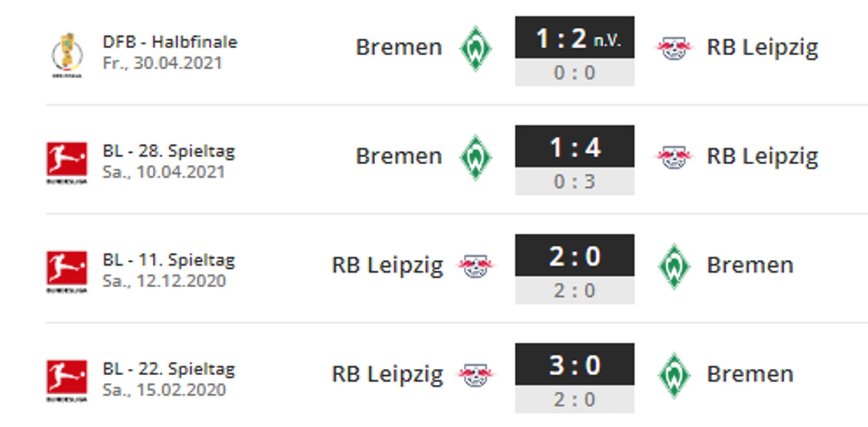Click RB Leipzig logo in 12.12.2020 match
The image size is (868, 427).
point(476,265)
